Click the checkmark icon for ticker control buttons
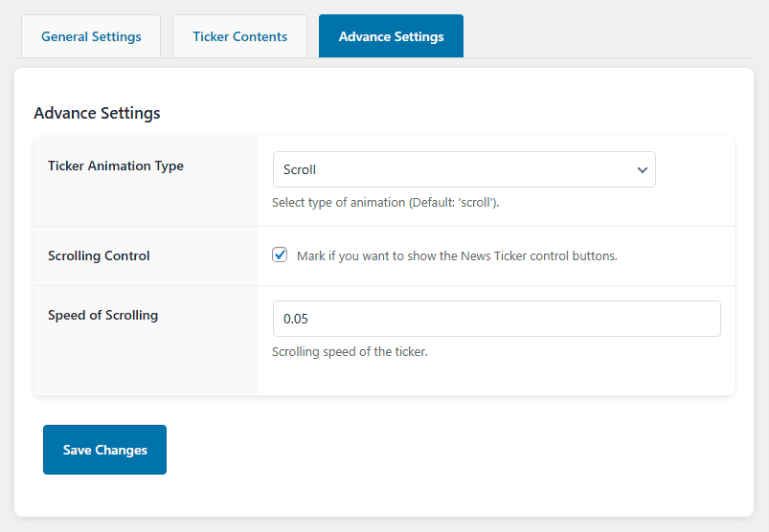This screenshot has width=769, height=532. (280, 255)
